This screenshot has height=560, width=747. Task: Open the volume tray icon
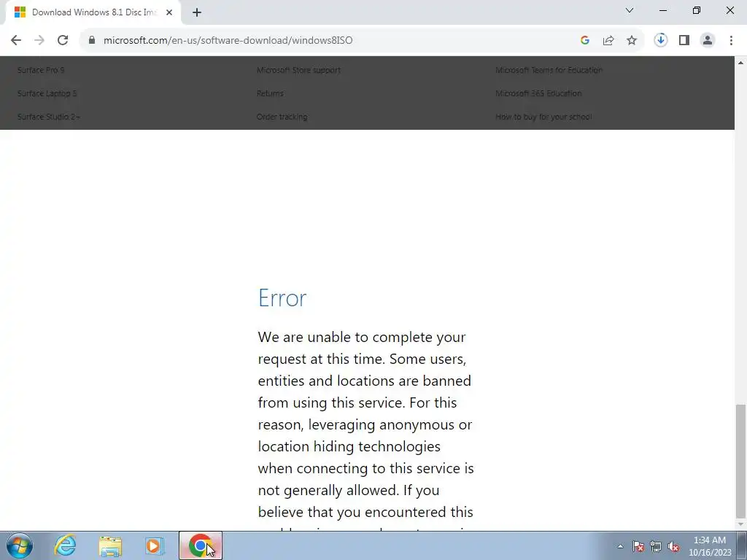tap(673, 546)
